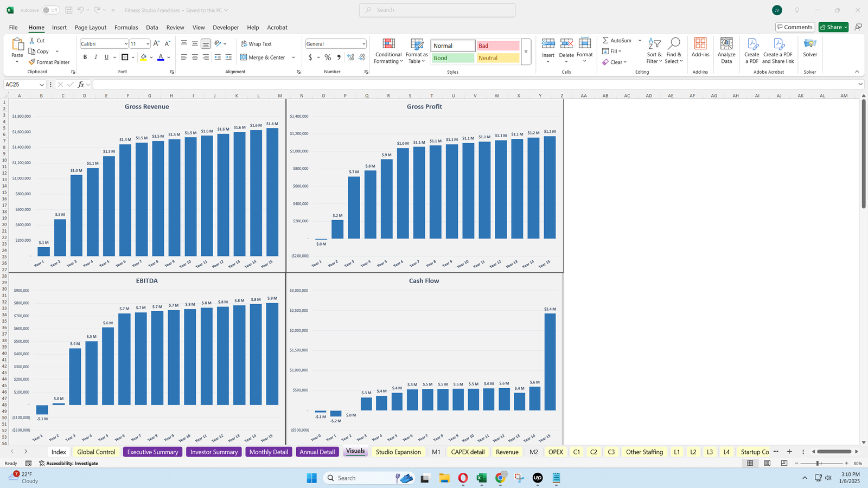Screen dimensions: 868x488
Task: Click the Center text alignment icon
Action: click(195, 57)
